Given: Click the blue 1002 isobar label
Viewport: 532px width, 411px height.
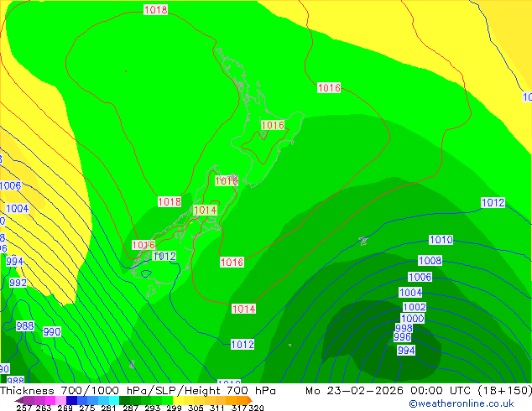Looking at the screenshot, I should [x=415, y=307].
